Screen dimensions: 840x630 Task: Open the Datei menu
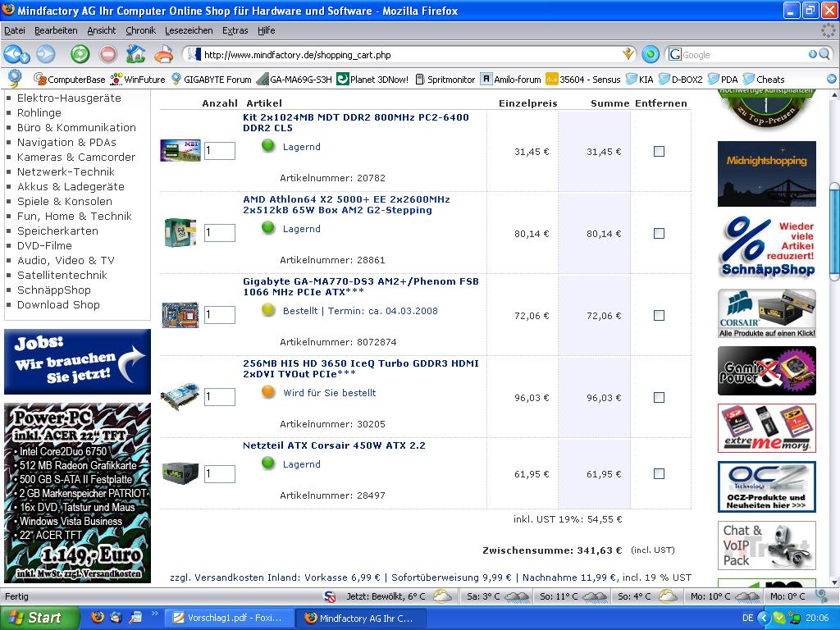[15, 30]
